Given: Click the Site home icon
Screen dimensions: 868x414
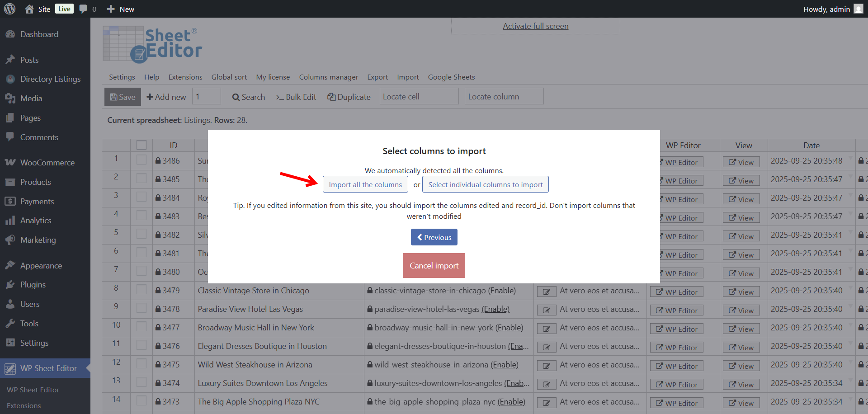Looking at the screenshot, I should (29, 9).
